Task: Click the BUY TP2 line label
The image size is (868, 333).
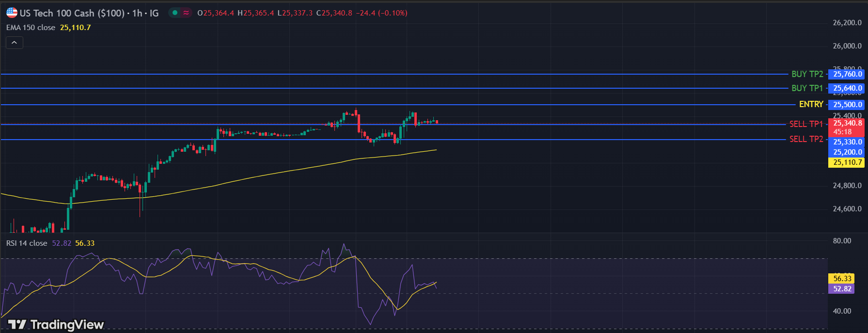Action: pos(807,74)
